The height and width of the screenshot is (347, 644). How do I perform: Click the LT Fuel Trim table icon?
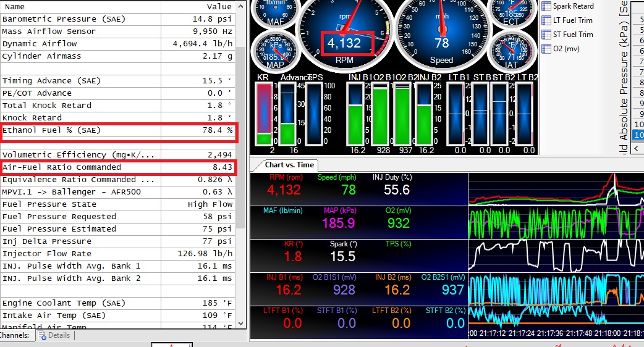(546, 20)
